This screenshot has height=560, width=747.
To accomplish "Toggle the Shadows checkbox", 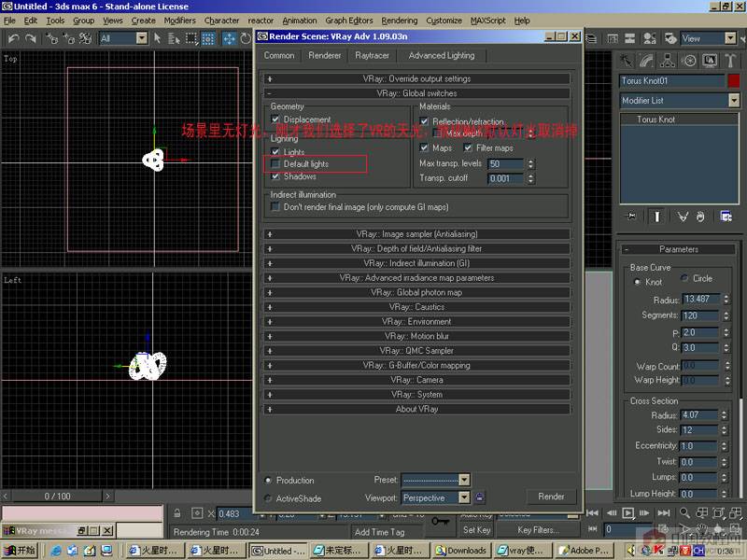I will pos(275,176).
